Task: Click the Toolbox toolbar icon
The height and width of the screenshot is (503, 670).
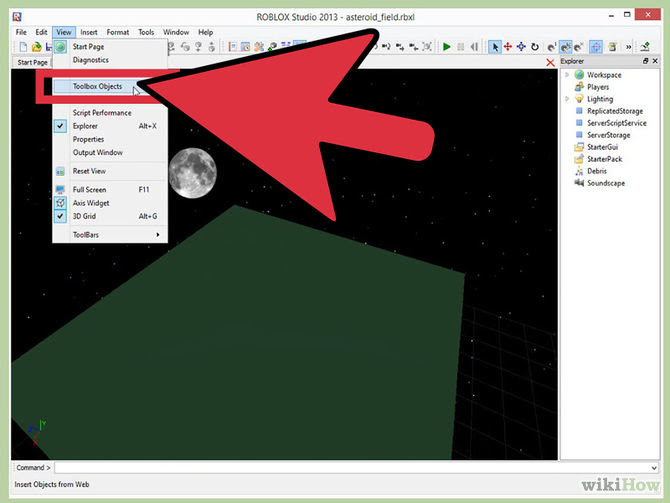Action: [x=259, y=47]
